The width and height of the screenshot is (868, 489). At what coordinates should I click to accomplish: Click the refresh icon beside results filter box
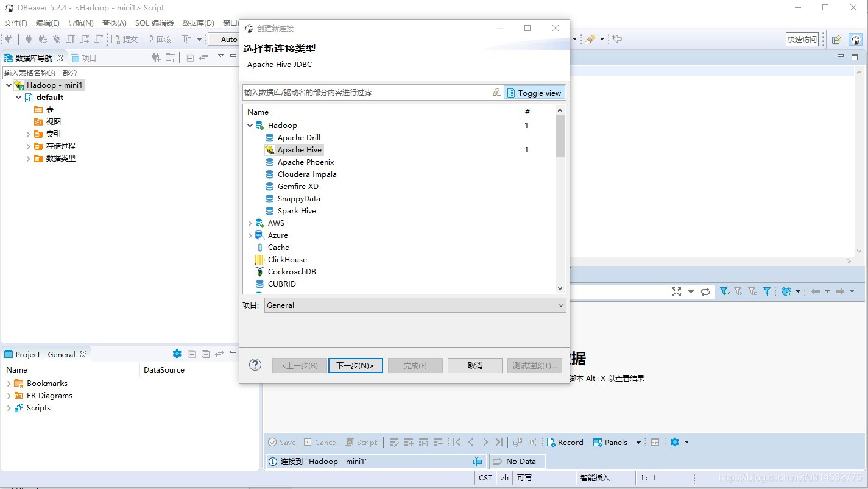[705, 291]
